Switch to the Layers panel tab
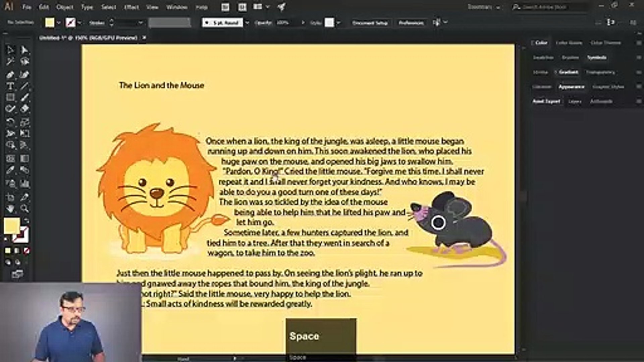 point(575,102)
